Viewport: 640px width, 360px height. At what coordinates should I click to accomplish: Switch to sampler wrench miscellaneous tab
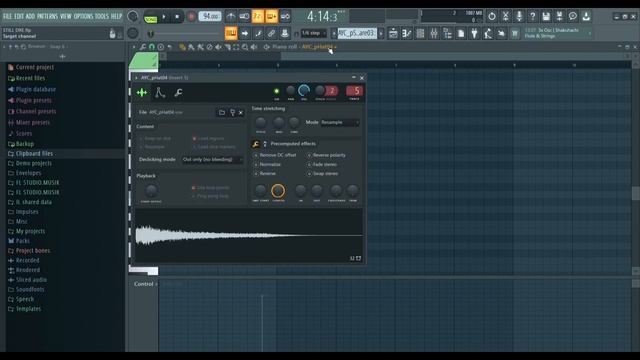(178, 93)
